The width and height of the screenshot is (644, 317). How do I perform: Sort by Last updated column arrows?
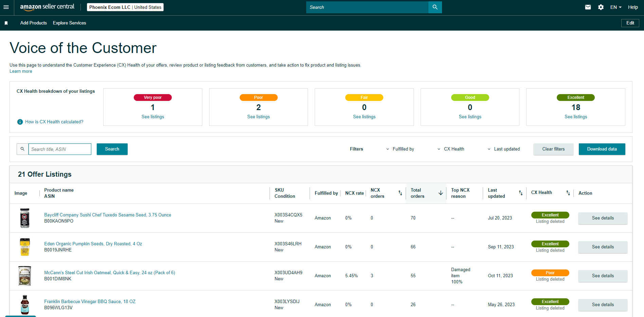tap(521, 193)
